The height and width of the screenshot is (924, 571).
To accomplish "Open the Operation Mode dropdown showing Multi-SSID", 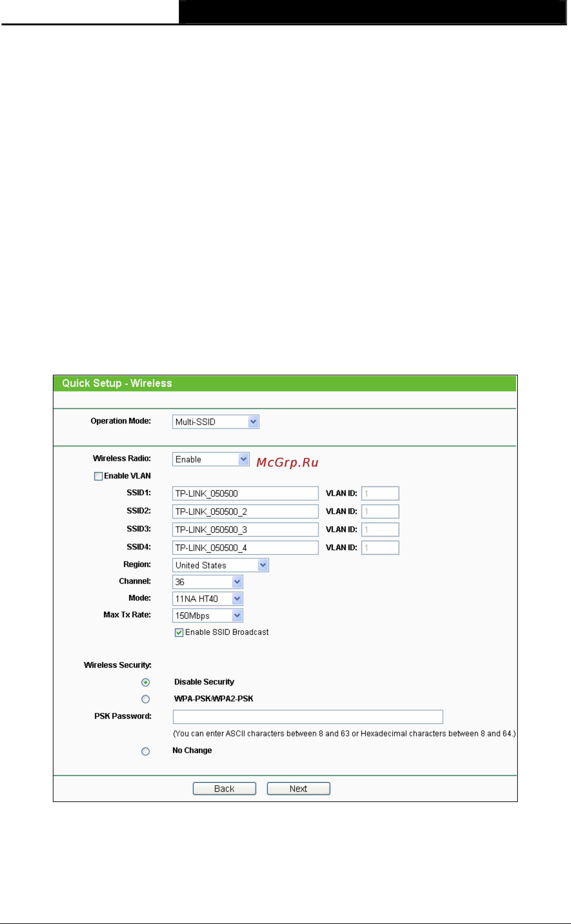I will [x=216, y=422].
